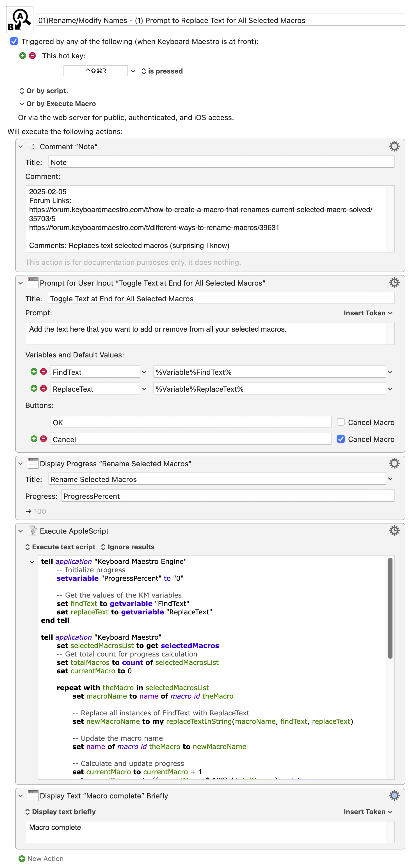Open dropdown beside Rename Selected Macros title
Image resolution: width=411 pixels, height=868 pixels.
[x=390, y=479]
